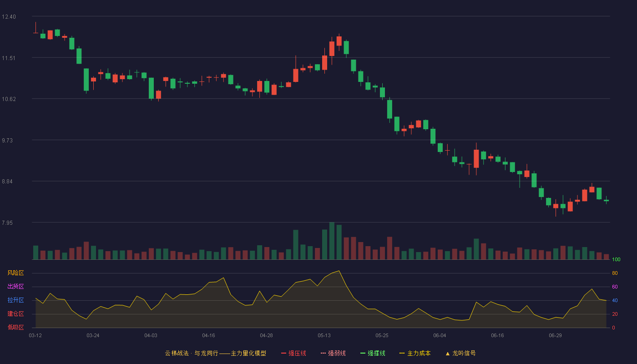Select the 出货区 zone label
The width and height of the screenshot is (637, 364).
(15, 287)
